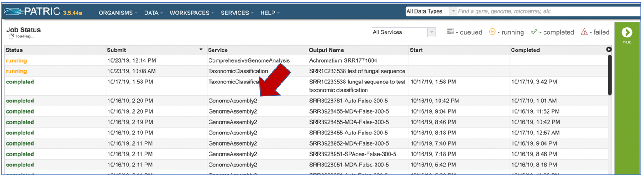Open the ORGANISMS menu
Image resolution: width=644 pixels, height=179 pixels.
(x=118, y=13)
